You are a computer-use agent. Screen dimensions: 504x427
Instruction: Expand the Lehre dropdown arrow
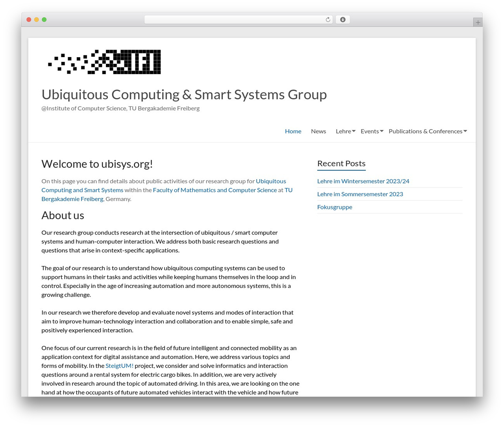[x=354, y=131]
